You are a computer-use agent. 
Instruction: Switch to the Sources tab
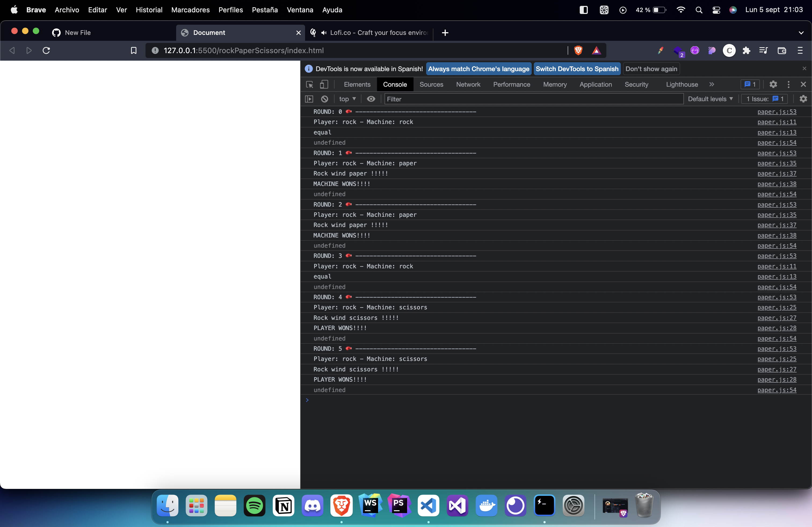tap(431, 84)
